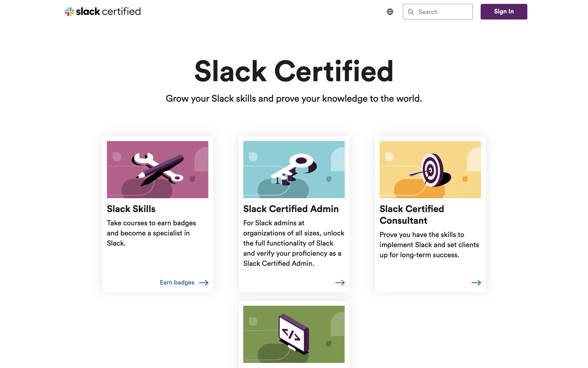Click the Earn badges link
This screenshot has width=588, height=368.
coord(177,282)
